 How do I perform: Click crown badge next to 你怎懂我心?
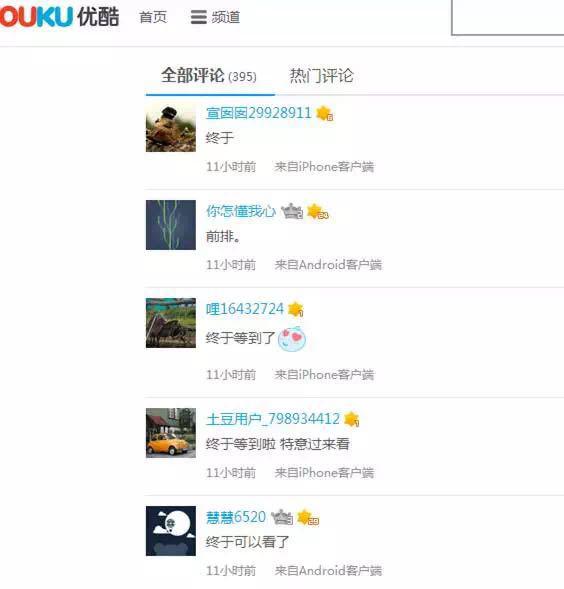point(292,211)
